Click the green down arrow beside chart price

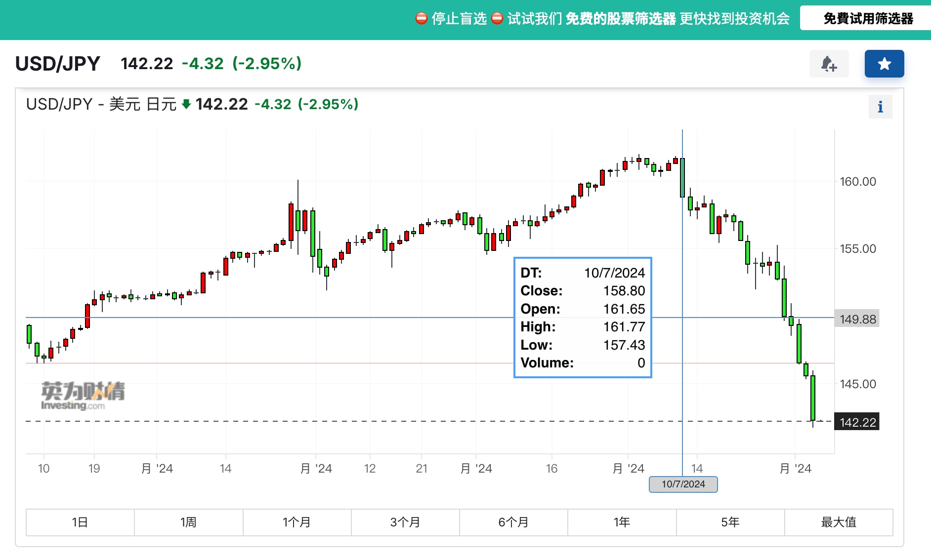pyautogui.click(x=186, y=104)
